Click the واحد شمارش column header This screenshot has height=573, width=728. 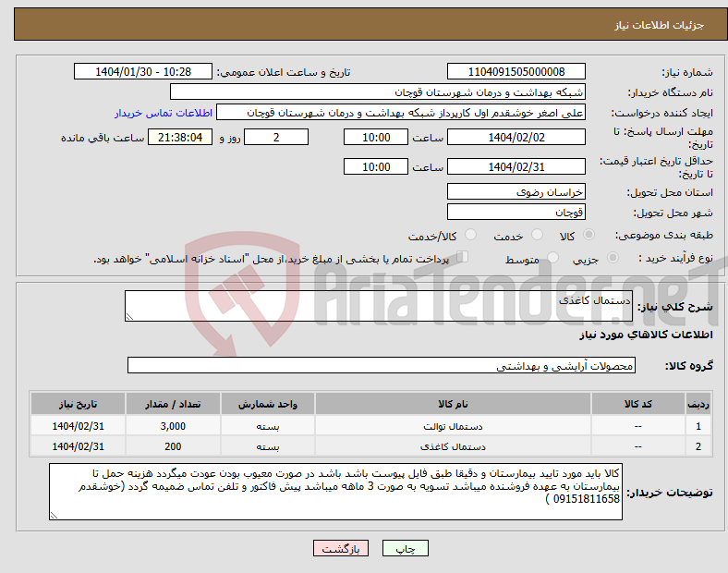tap(267, 404)
